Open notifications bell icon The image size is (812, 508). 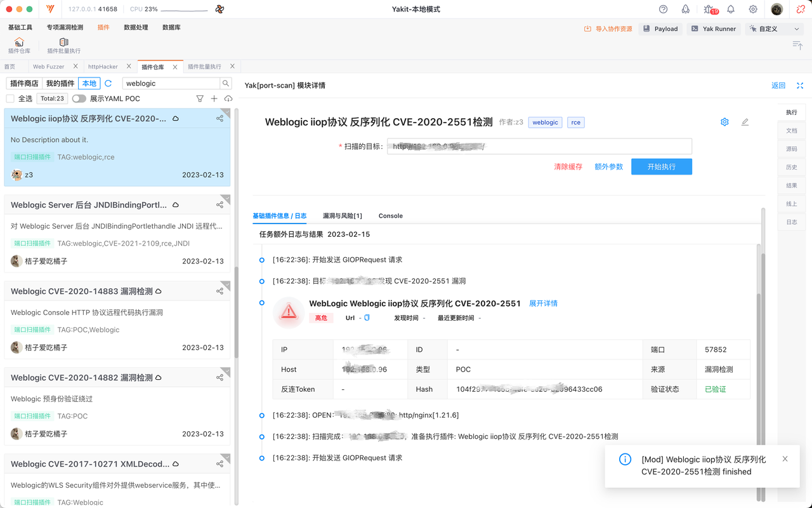pos(731,10)
